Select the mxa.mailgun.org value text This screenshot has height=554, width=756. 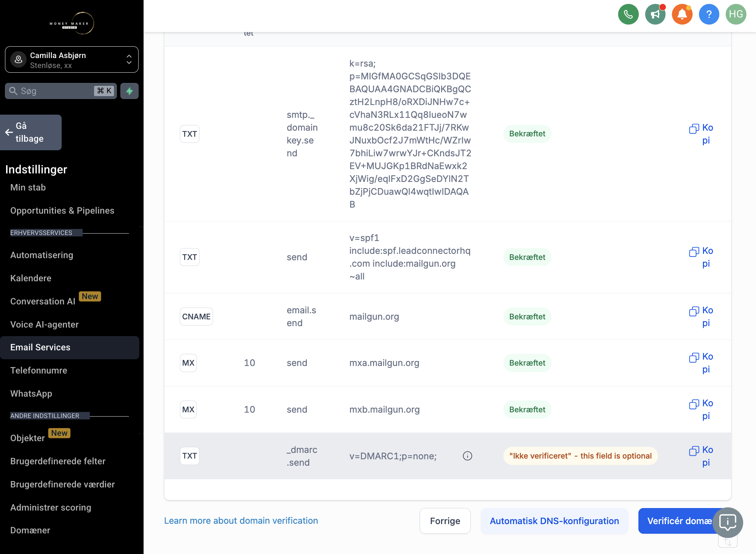[x=384, y=363]
